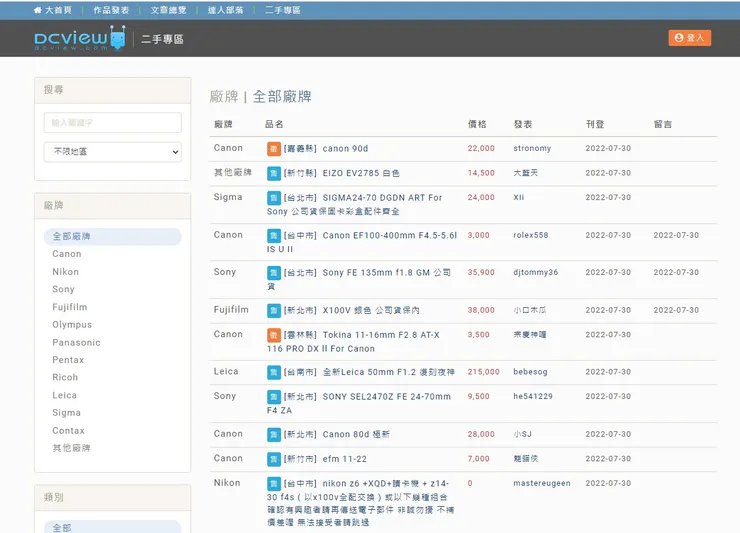The image size is (740, 533).
Task: Click poster name rolex558
Action: tap(530, 235)
